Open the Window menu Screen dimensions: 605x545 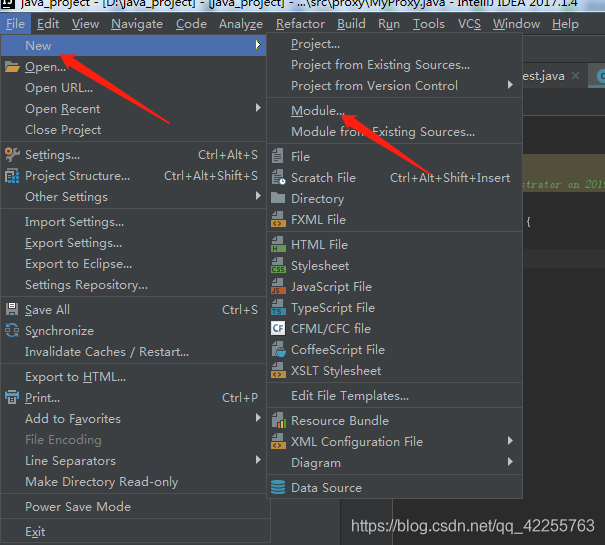(516, 24)
